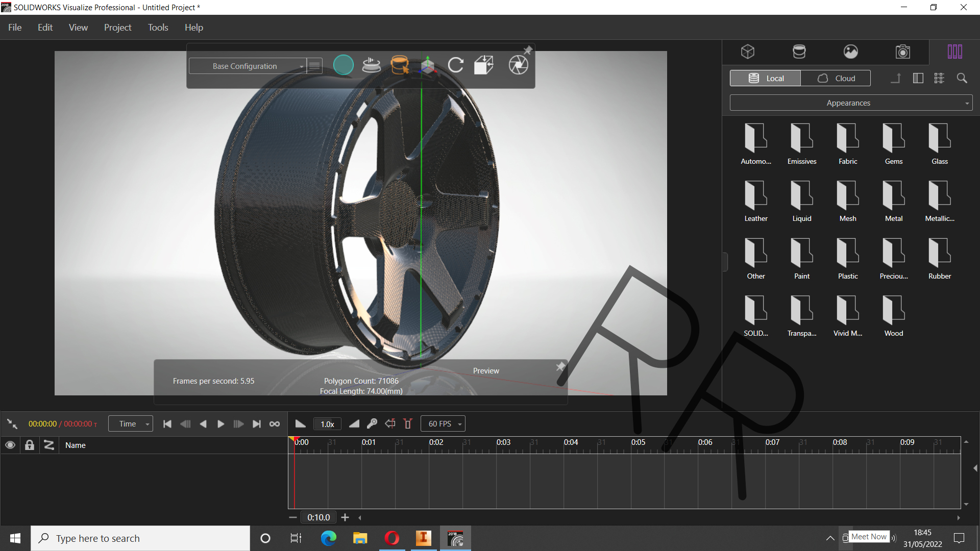
Task: Click the camera aperture render icon
Action: pyautogui.click(x=518, y=65)
